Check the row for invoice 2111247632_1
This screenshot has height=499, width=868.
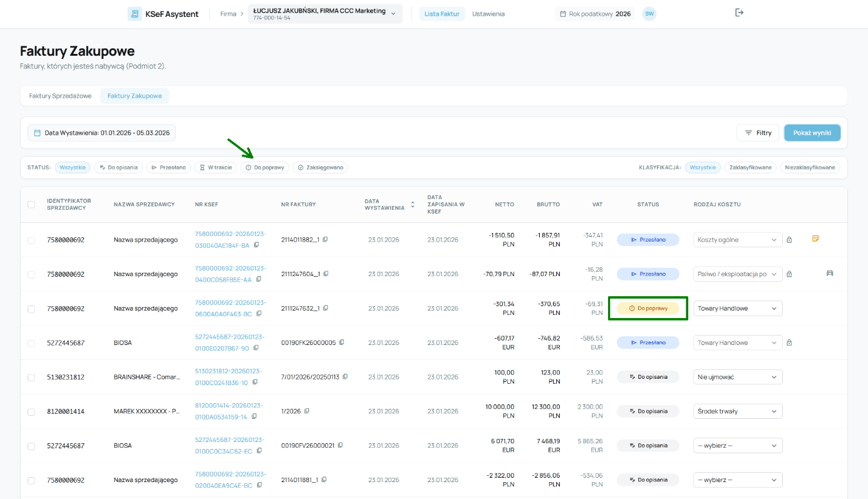click(x=31, y=309)
